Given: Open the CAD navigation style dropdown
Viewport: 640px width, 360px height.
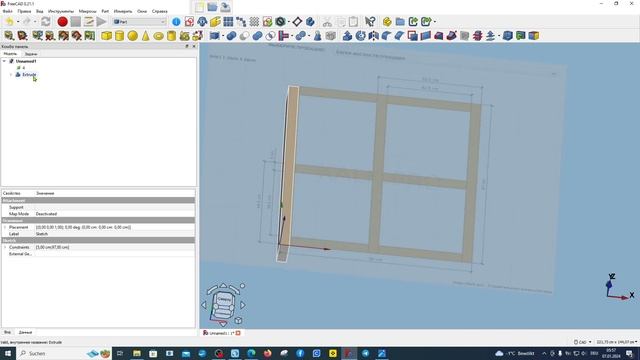Looking at the screenshot, I should click(x=583, y=342).
